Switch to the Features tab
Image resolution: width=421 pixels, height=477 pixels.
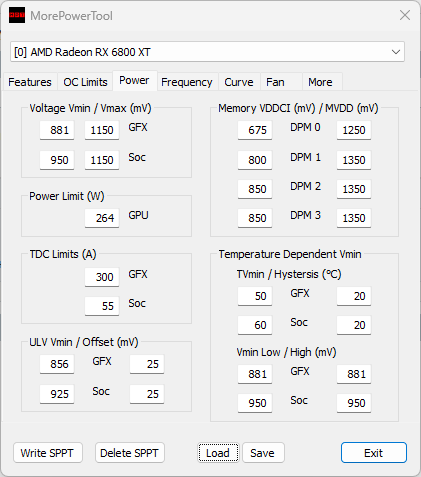[30, 82]
